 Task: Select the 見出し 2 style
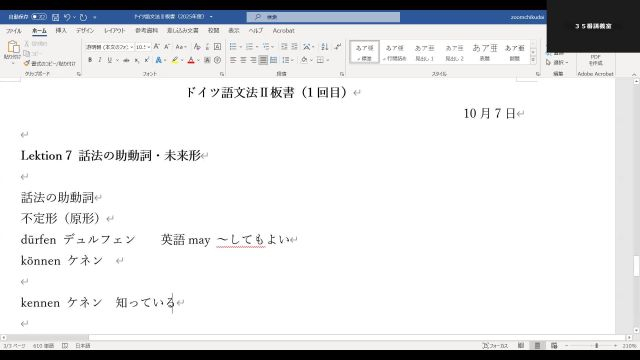[454, 52]
